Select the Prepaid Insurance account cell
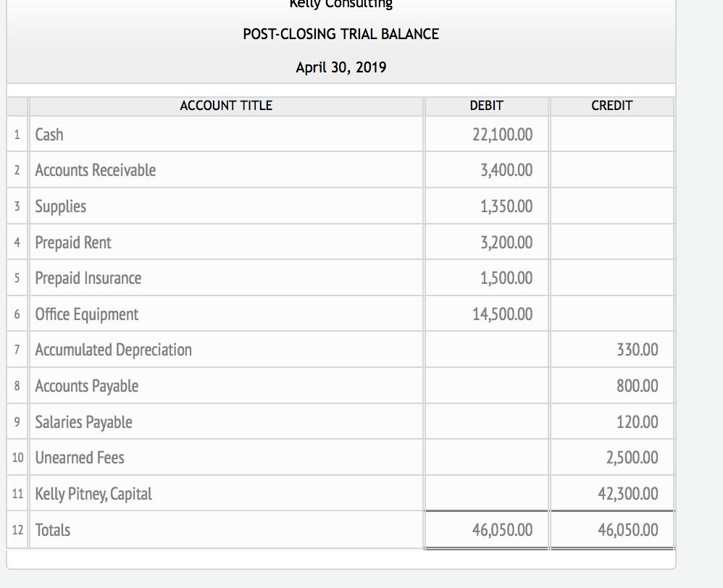 pos(226,278)
